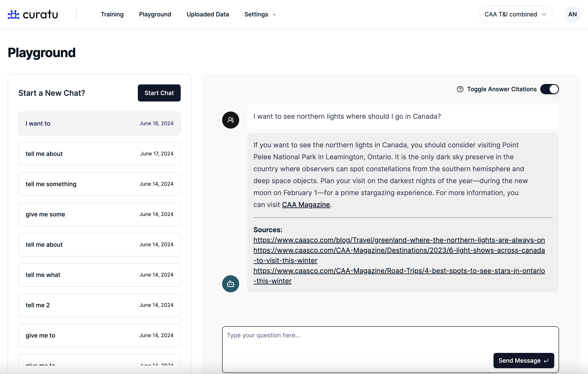
Task: Go to the Training tab
Action: click(x=112, y=14)
